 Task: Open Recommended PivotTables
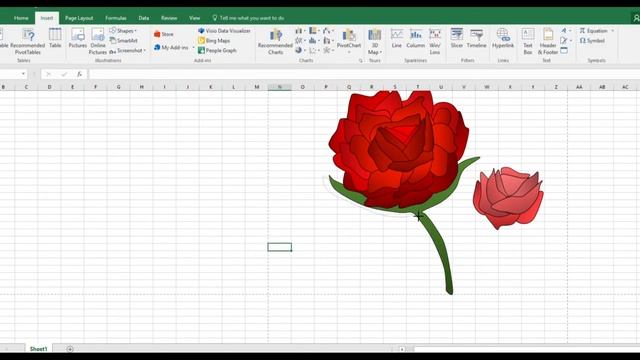[x=28, y=41]
